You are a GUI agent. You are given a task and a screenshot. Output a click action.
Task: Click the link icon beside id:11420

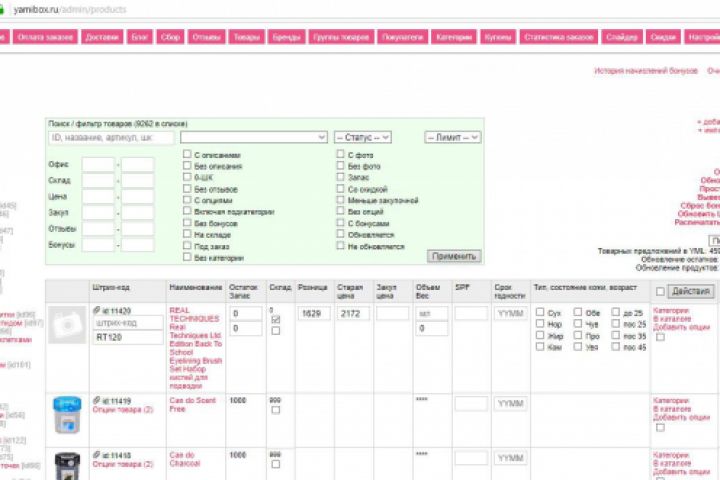click(96, 311)
